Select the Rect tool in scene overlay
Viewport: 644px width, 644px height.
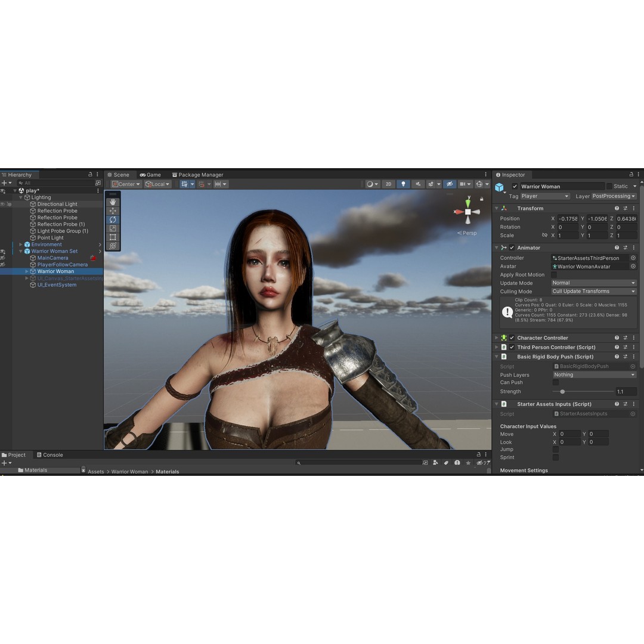(113, 237)
